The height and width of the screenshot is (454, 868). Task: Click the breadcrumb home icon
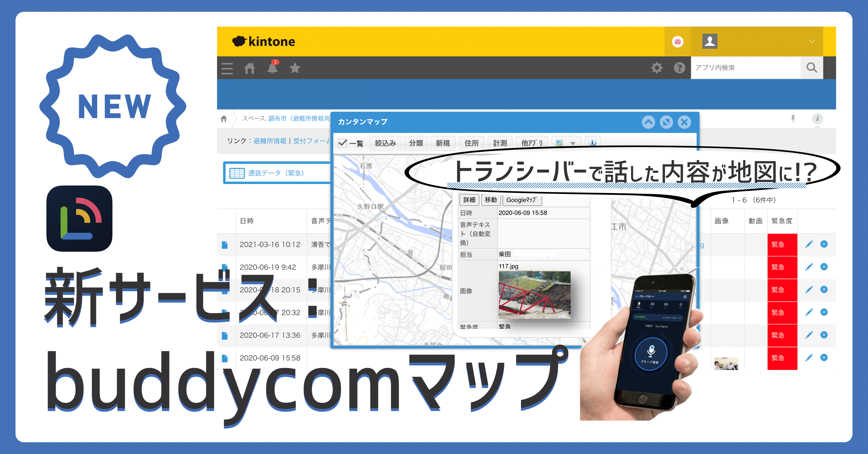[224, 119]
